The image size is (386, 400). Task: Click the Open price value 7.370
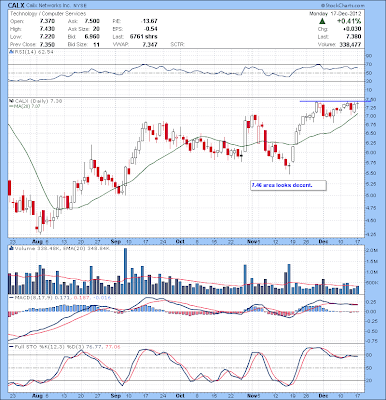click(x=47, y=21)
